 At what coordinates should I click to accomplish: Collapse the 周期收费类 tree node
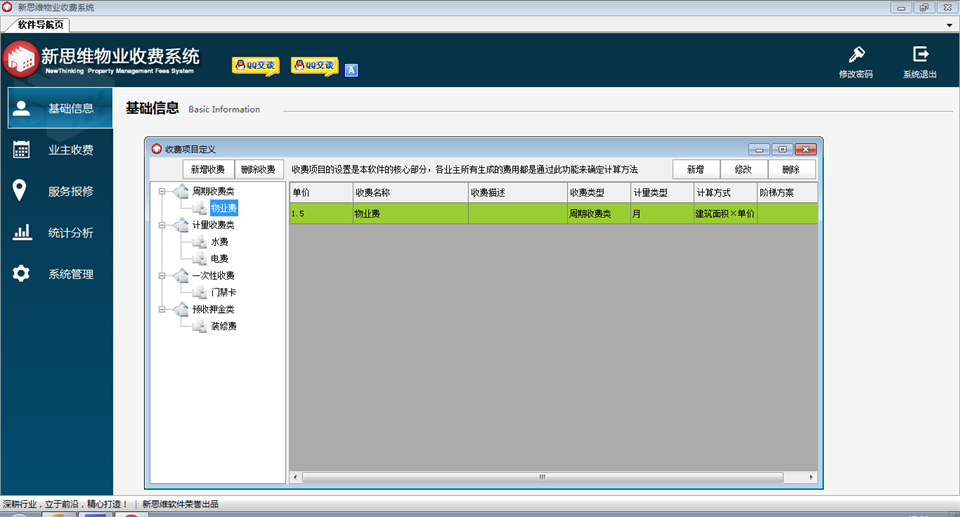(x=162, y=191)
